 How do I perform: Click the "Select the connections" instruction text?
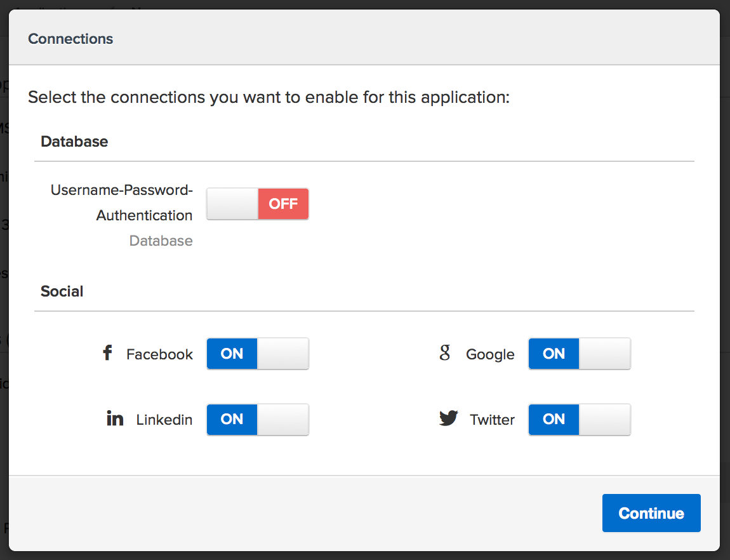(x=269, y=98)
